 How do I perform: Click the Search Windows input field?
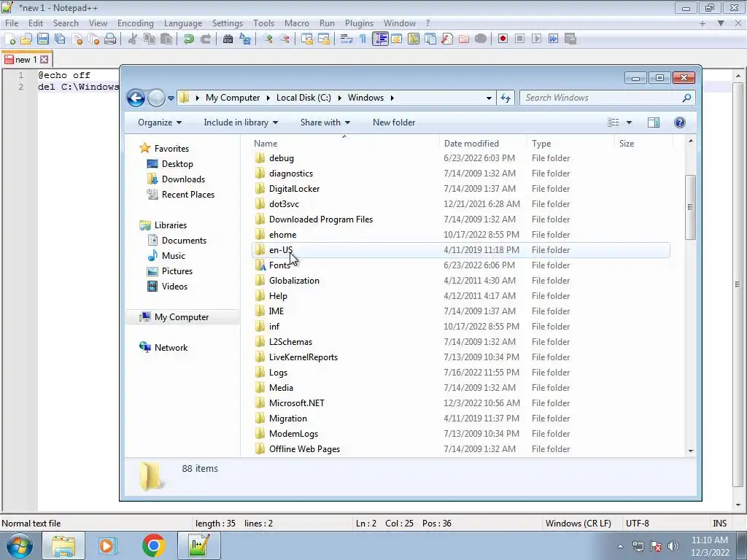coord(601,98)
